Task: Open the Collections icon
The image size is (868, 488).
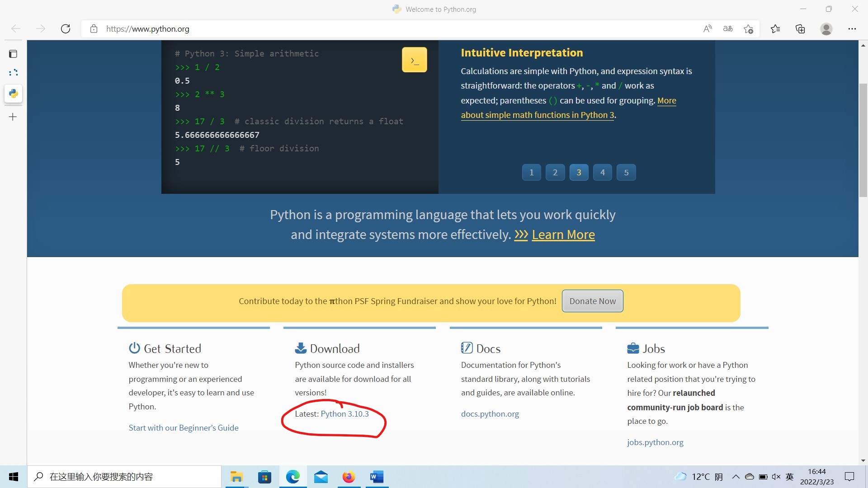Action: coord(800,29)
